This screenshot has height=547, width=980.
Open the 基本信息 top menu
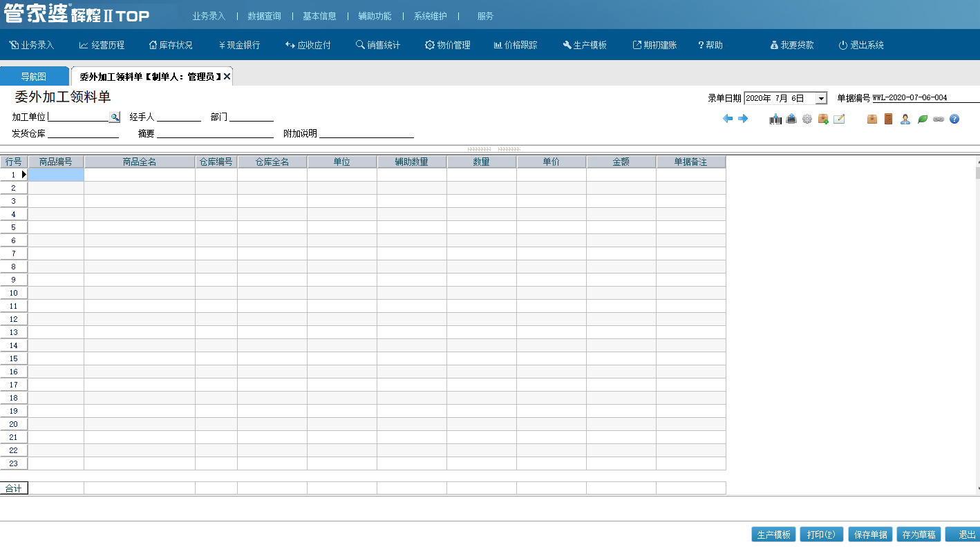click(319, 16)
